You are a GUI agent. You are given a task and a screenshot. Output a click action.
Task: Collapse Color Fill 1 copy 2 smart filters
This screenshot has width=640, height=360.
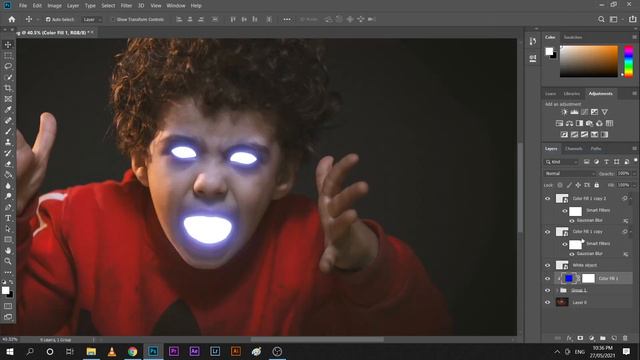(631, 198)
